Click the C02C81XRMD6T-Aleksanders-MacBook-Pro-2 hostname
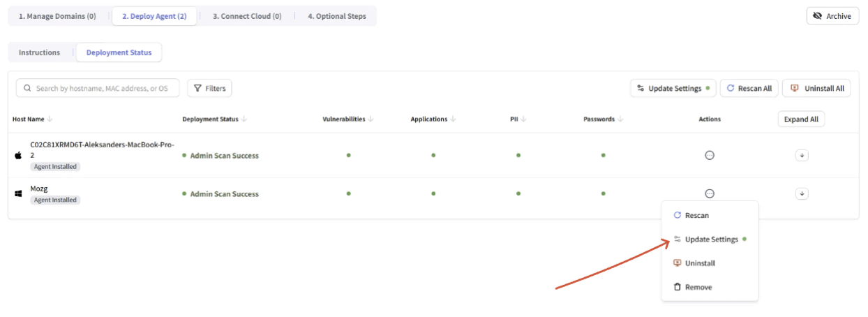 pyautogui.click(x=102, y=149)
